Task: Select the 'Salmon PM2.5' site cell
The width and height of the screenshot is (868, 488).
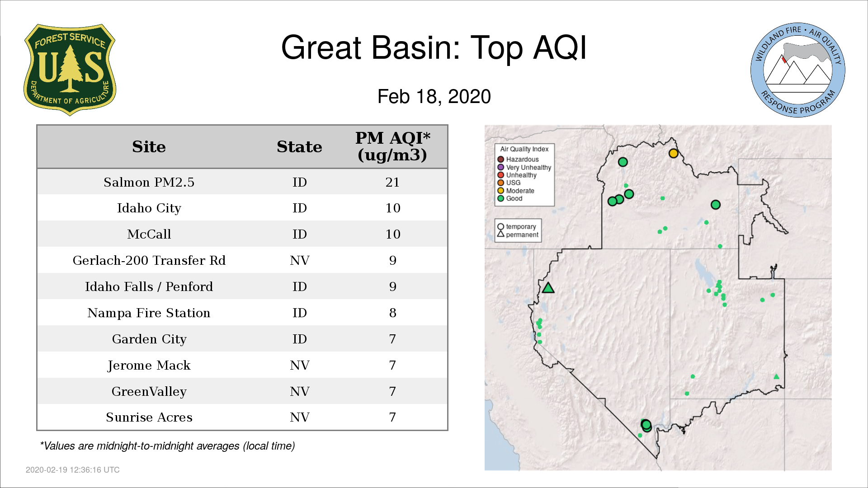Action: point(149,182)
